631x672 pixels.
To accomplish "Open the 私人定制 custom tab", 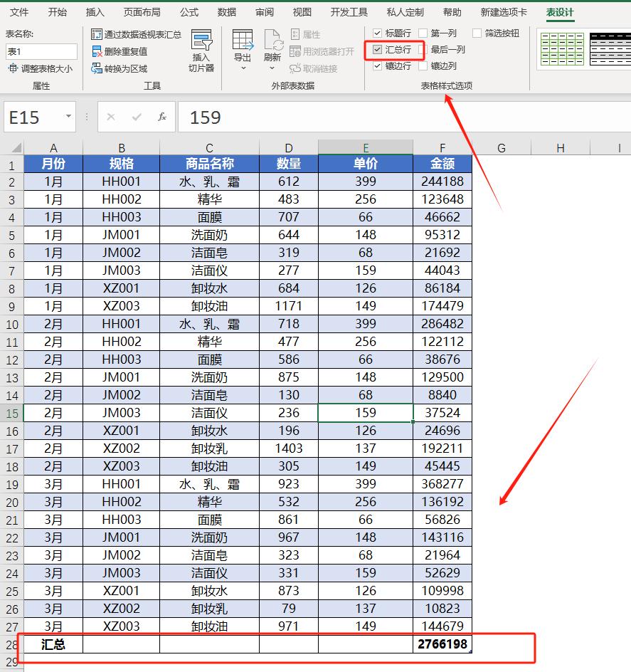I will pyautogui.click(x=405, y=12).
